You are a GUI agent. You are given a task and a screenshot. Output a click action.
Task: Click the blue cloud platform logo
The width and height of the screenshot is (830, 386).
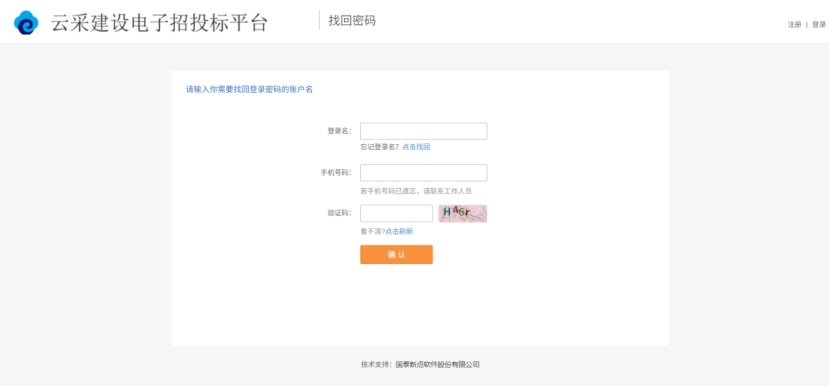(26, 23)
